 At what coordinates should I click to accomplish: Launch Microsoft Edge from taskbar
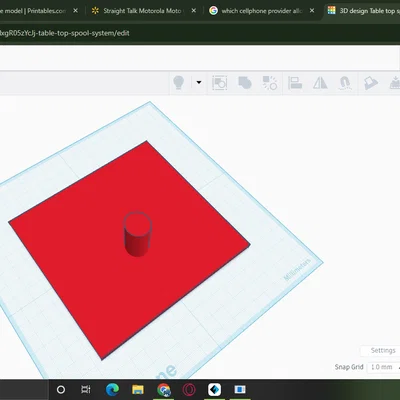pos(112,389)
